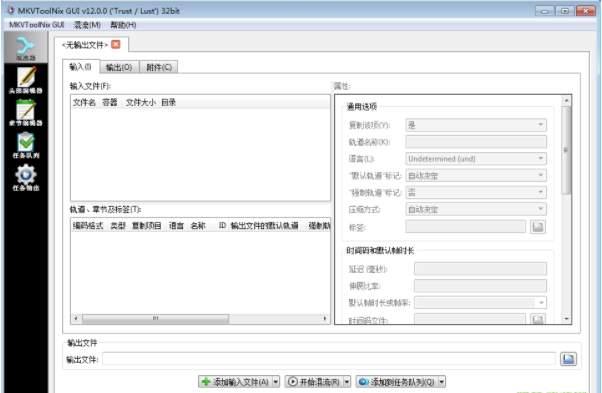Switch to the 输入(I) tab

point(81,67)
